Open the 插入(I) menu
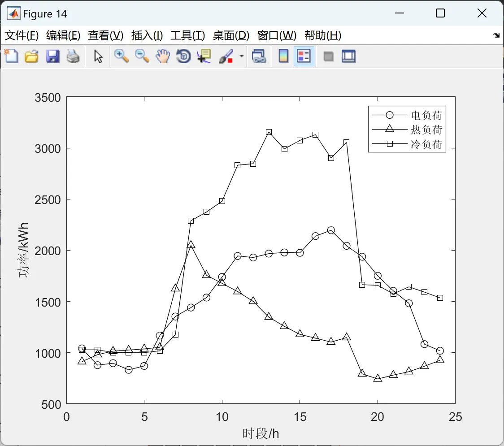The width and height of the screenshot is (504, 446). click(147, 35)
